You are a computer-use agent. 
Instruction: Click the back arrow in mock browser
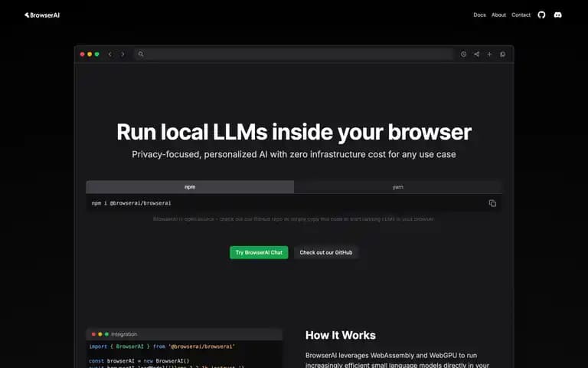[x=110, y=54]
